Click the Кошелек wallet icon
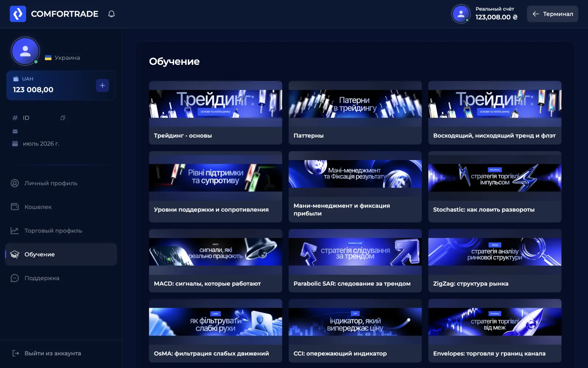The height and width of the screenshot is (368, 588). [15, 207]
